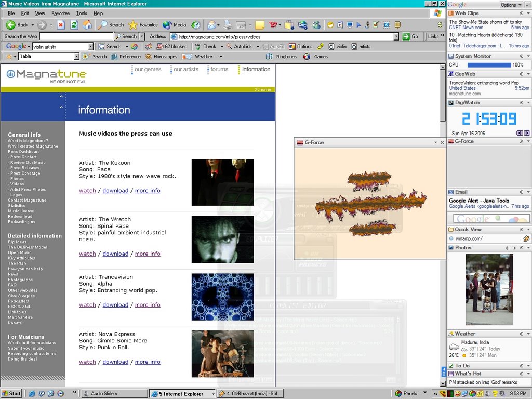The image size is (532, 399).
Task: Stop page loading with red X icon
Action: point(61,25)
